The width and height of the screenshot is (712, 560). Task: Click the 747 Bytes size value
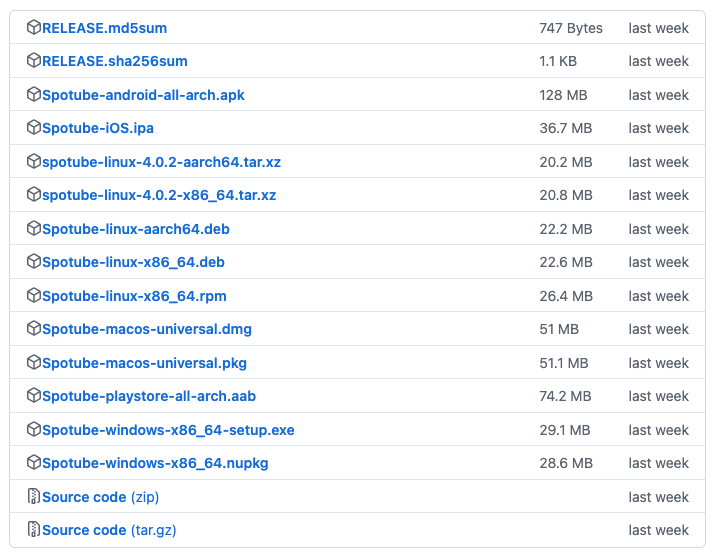tap(571, 28)
